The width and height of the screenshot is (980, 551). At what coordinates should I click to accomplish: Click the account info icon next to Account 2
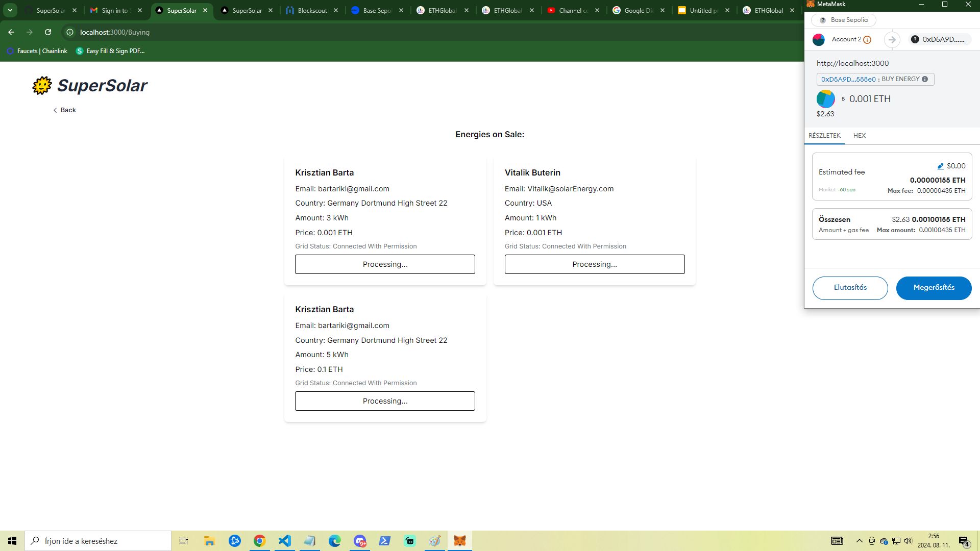coord(868,40)
